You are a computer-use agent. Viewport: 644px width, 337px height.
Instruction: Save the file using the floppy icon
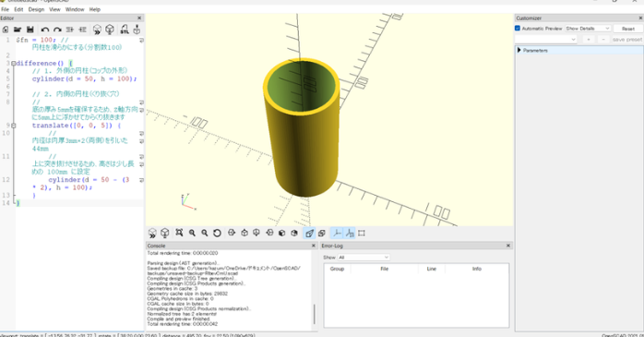pos(30,30)
